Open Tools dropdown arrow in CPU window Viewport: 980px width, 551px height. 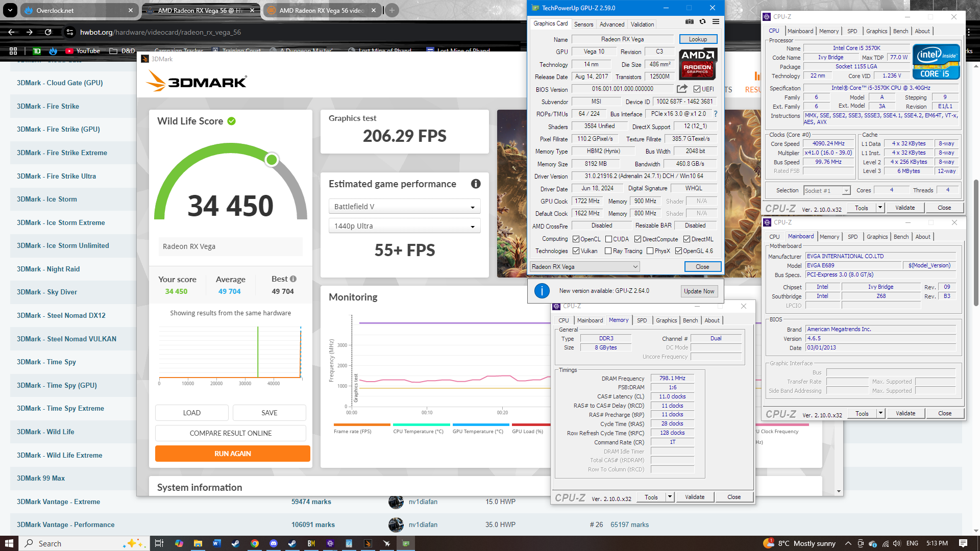880,208
